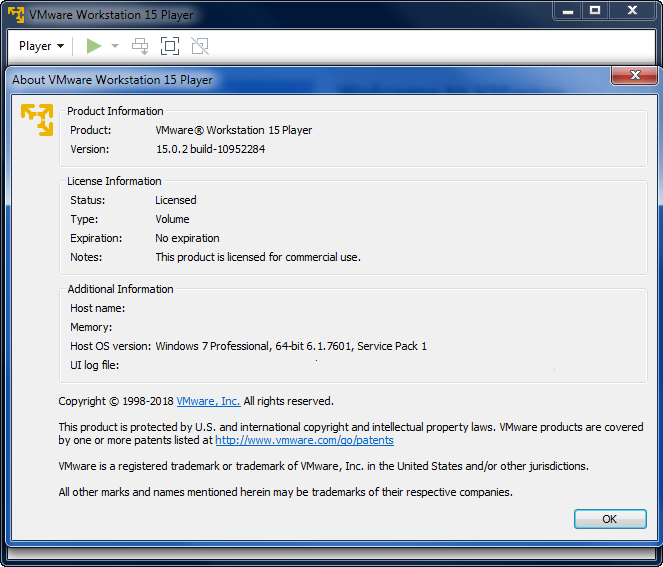This screenshot has width=663, height=567.
Task: Expand the power options dropdown arrow
Action: pyautogui.click(x=115, y=46)
